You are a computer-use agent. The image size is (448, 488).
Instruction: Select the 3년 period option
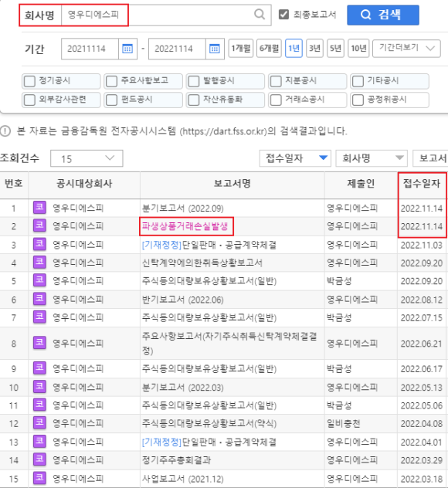314,48
